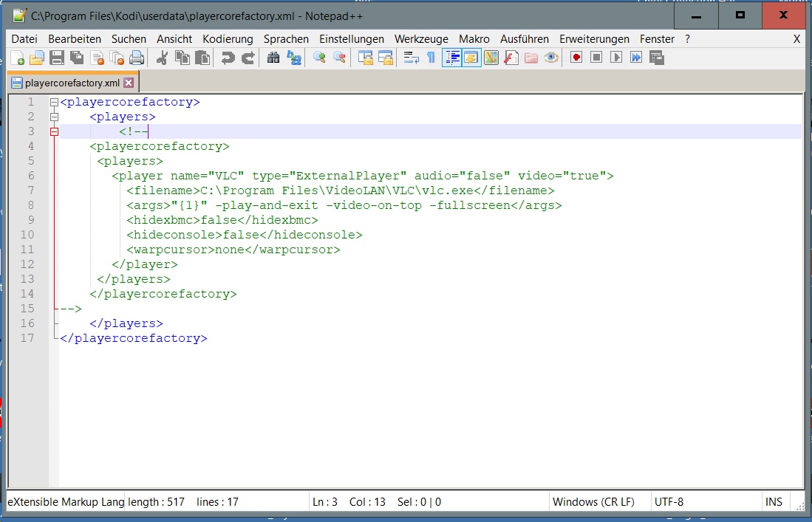Toggle the monitoring eye icon
The height and width of the screenshot is (522, 812).
551,58
